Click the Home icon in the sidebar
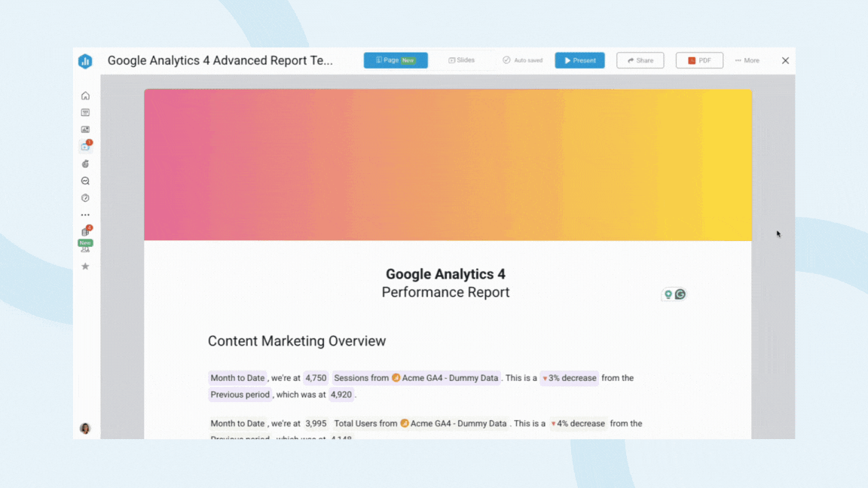Image resolution: width=868 pixels, height=488 pixels. 85,96
